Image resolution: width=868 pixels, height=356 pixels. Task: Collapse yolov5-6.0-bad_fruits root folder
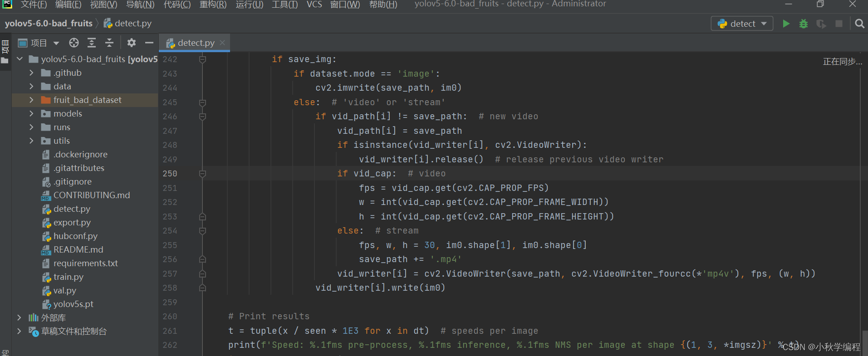pos(20,59)
